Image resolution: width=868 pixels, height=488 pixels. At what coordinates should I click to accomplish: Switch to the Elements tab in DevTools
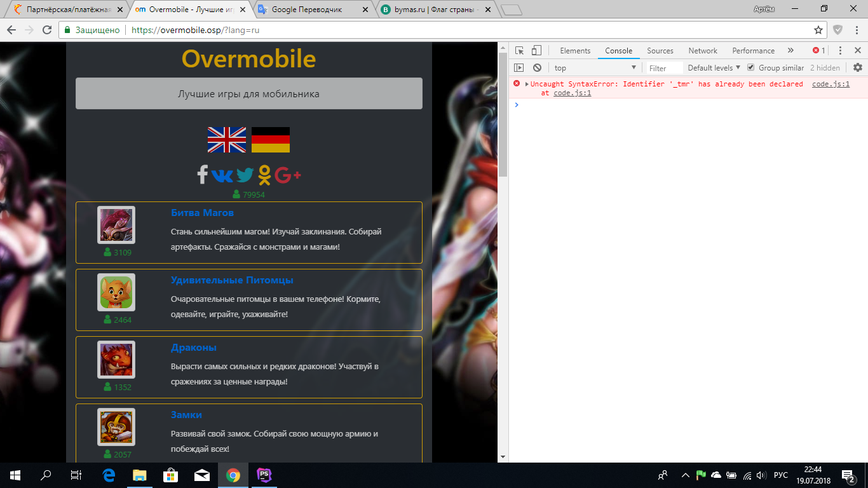(x=575, y=51)
